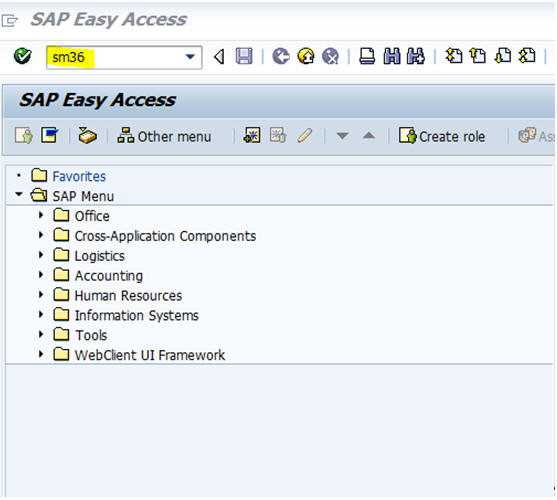Image resolution: width=557 pixels, height=500 pixels.
Task: Click the green Enter checkmark icon
Action: coord(22,56)
